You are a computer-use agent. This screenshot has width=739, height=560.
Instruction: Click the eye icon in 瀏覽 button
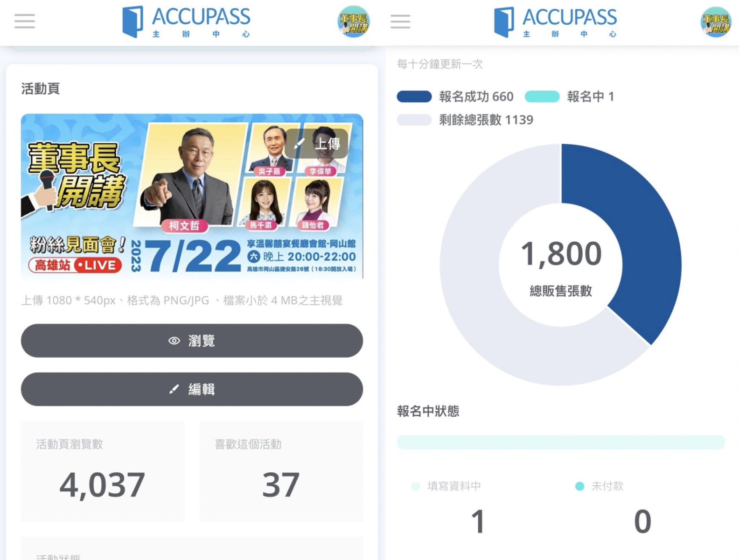click(174, 341)
